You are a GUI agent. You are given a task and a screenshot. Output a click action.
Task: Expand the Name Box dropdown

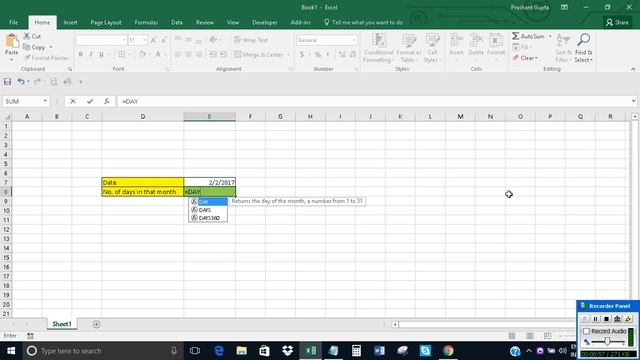[45, 101]
